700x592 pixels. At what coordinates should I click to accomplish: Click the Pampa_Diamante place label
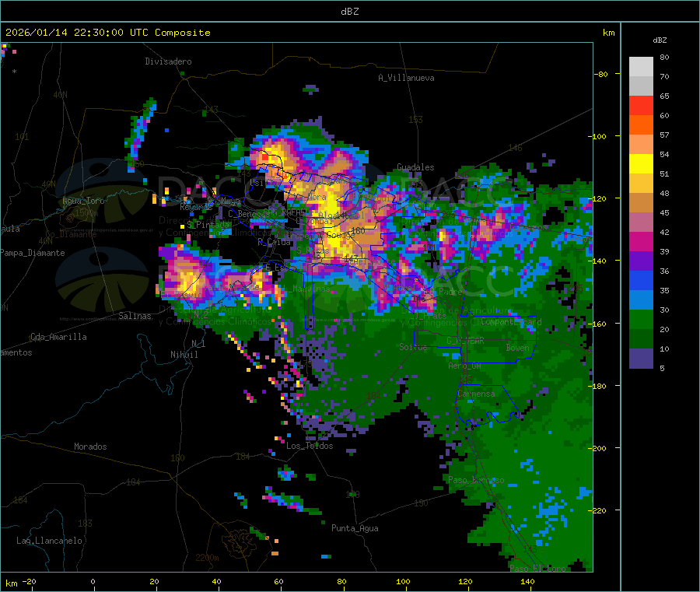(32, 253)
